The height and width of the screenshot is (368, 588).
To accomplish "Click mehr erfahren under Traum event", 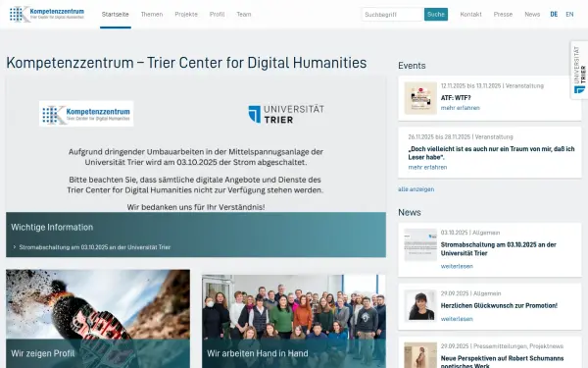I will tap(427, 167).
